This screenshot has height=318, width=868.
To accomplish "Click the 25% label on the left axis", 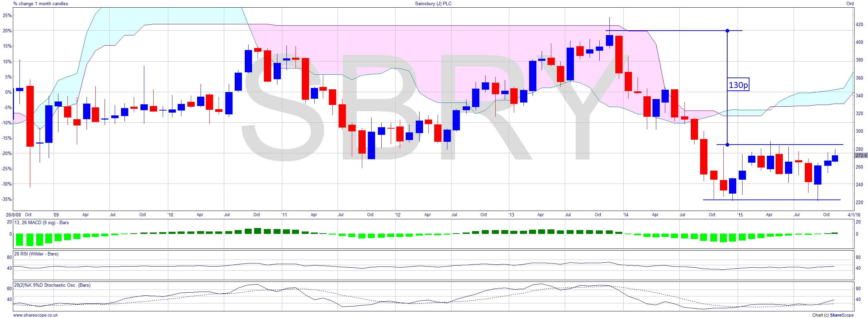I will (7, 15).
